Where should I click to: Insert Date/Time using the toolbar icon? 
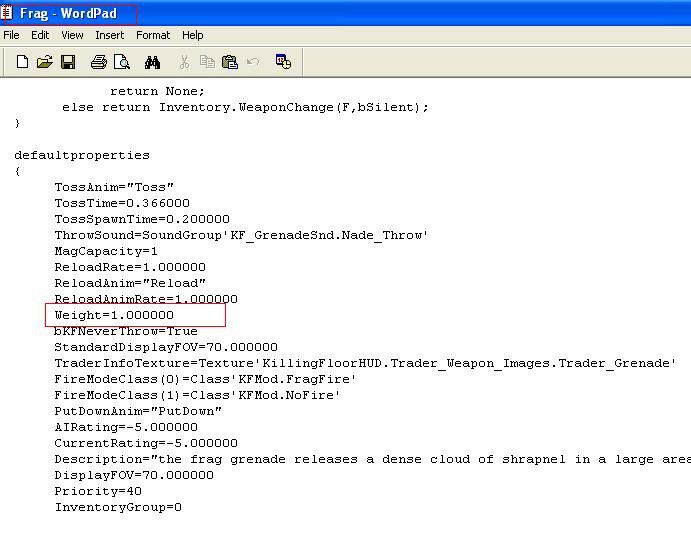[283, 62]
